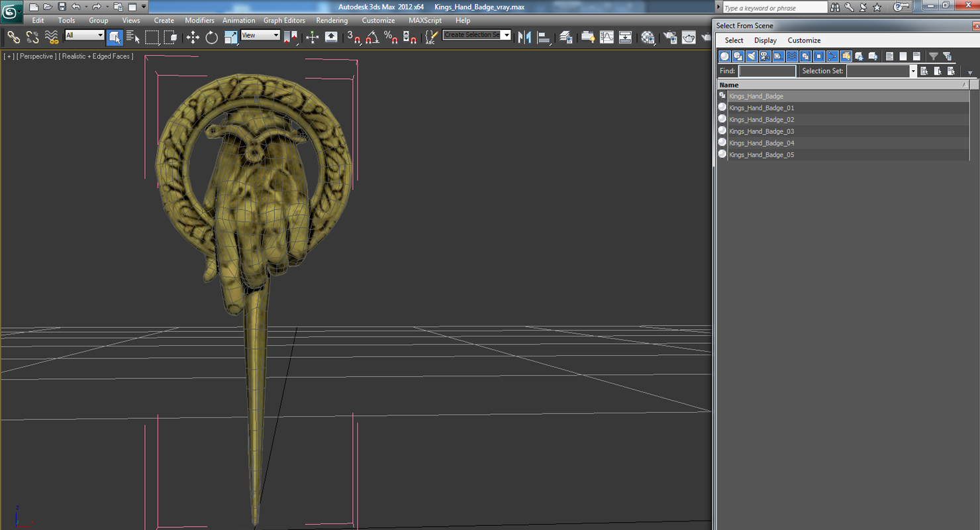Toggle Display Lights in Select From Scene

click(x=752, y=56)
